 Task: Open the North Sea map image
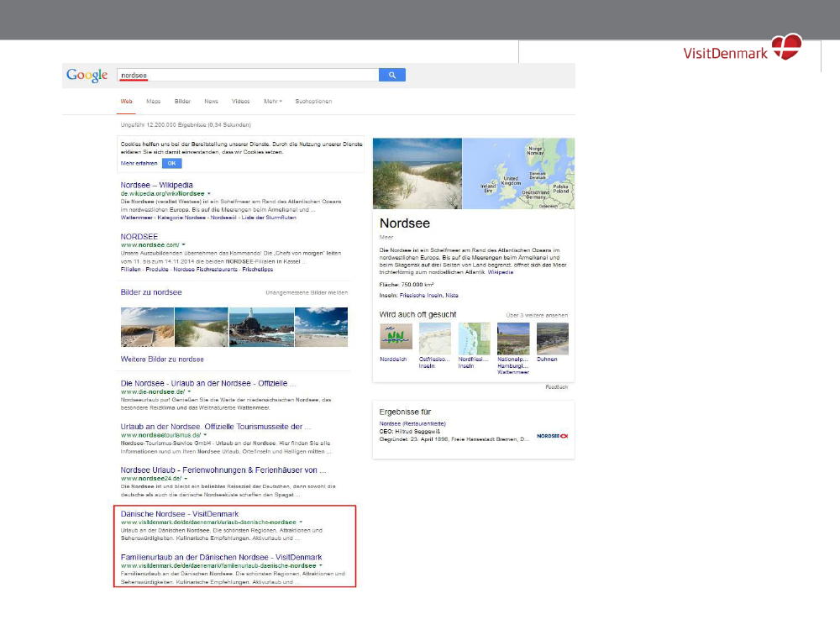tap(518, 174)
